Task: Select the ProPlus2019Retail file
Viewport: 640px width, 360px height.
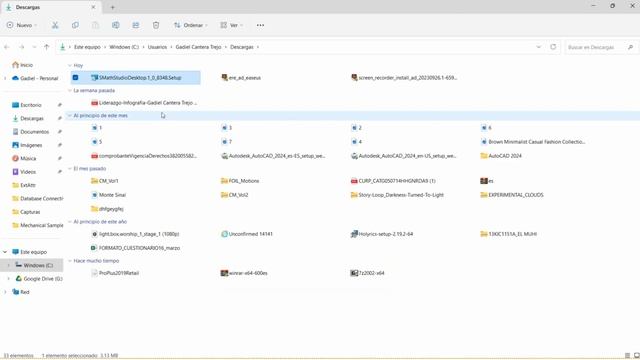Action: coord(115,273)
